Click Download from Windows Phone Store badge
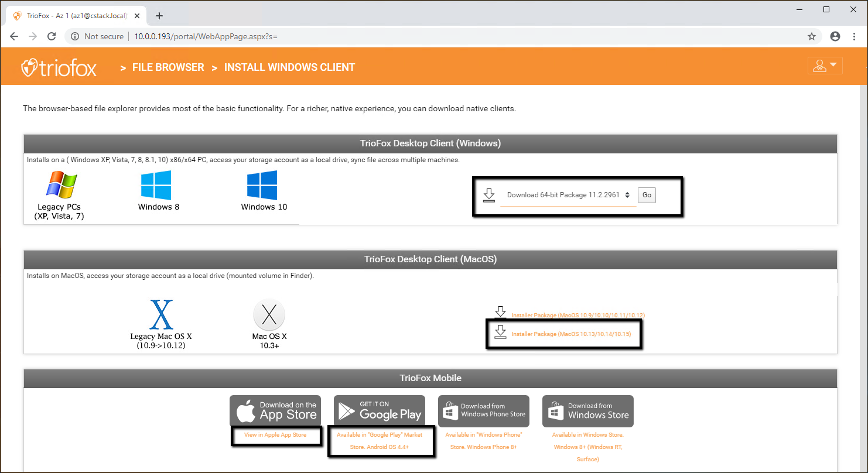The image size is (868, 473). 484,411
